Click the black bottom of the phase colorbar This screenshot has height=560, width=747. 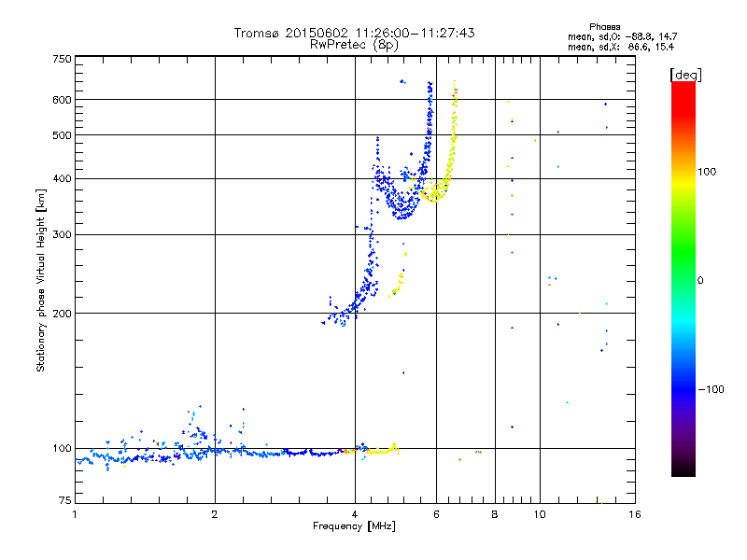click(684, 471)
